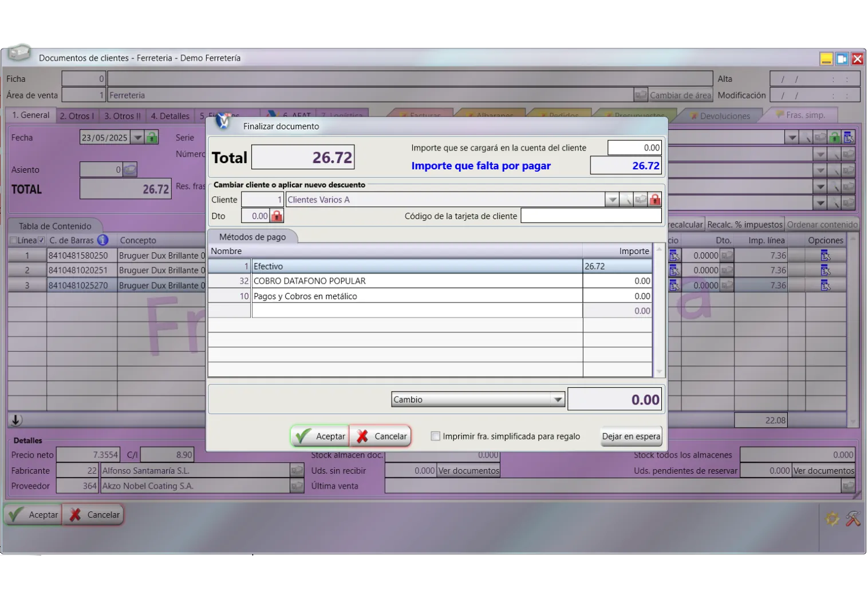
Task: Toggle the checkbox left of Línea header
Action: pyautogui.click(x=13, y=240)
